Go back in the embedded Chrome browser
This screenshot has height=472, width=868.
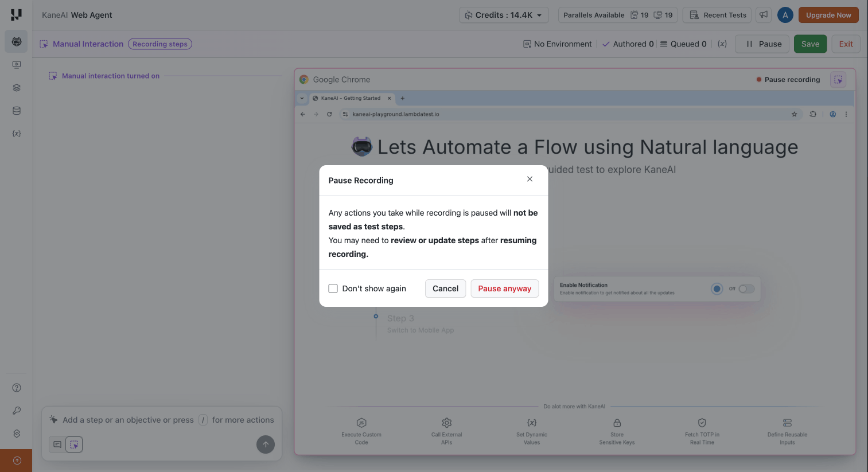pos(303,114)
